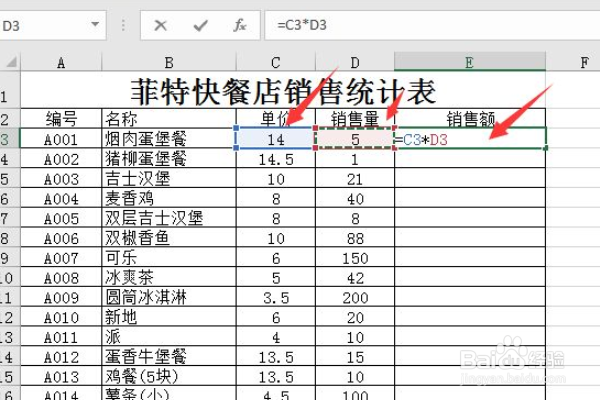Select all cells with corner triangle

(x=10, y=62)
